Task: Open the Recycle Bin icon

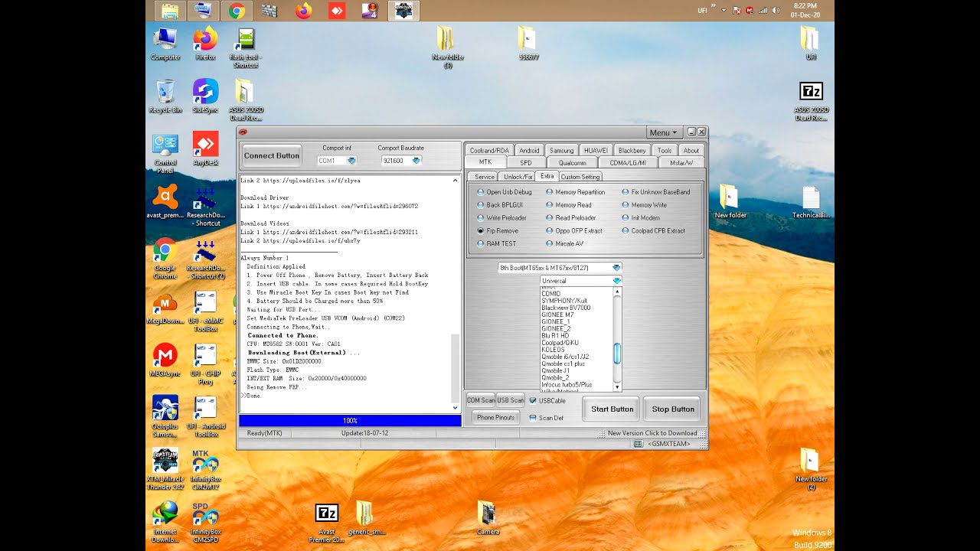Action: coord(165,96)
